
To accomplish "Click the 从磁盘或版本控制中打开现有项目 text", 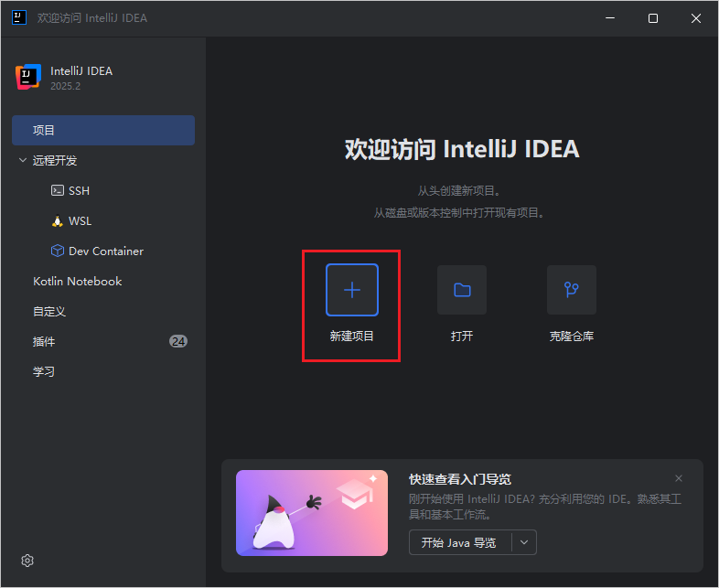I will tap(458, 213).
